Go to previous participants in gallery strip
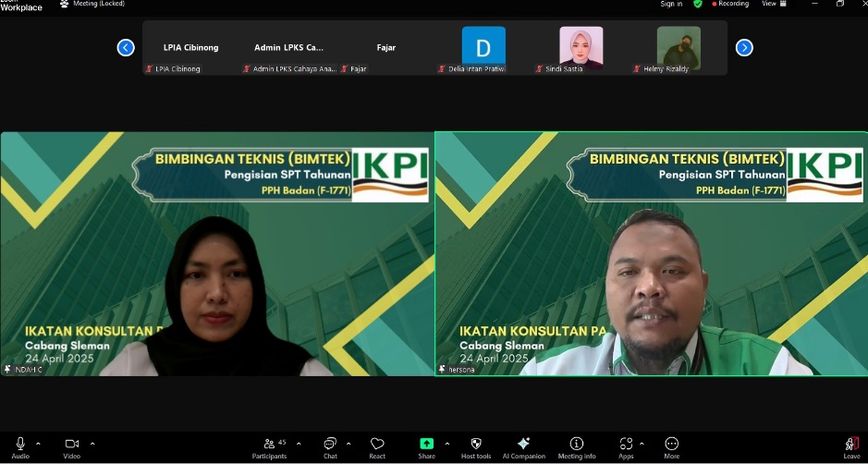Image resolution: width=868 pixels, height=464 pixels. click(x=126, y=48)
